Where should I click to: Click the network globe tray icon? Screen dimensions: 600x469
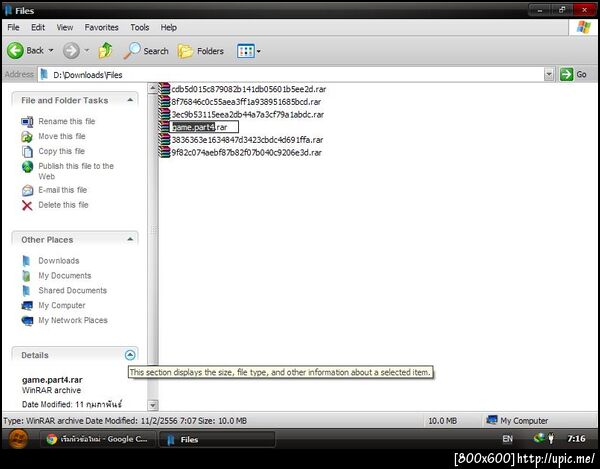[540, 438]
